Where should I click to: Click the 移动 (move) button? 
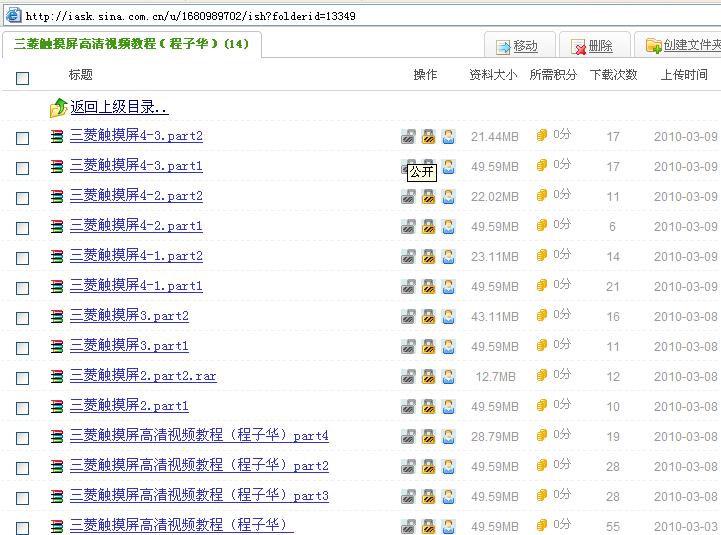pos(514,46)
